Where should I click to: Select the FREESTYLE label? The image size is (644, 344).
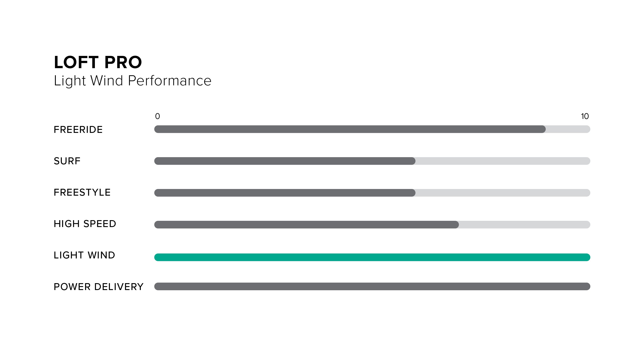pyautogui.click(x=82, y=192)
